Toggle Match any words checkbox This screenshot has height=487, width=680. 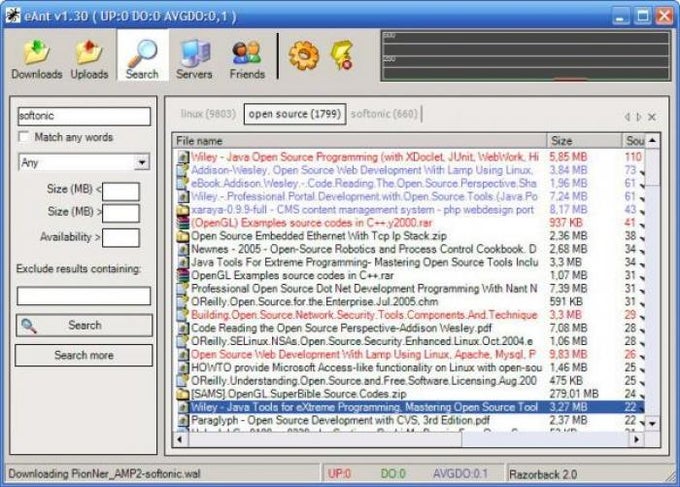[x=23, y=137]
